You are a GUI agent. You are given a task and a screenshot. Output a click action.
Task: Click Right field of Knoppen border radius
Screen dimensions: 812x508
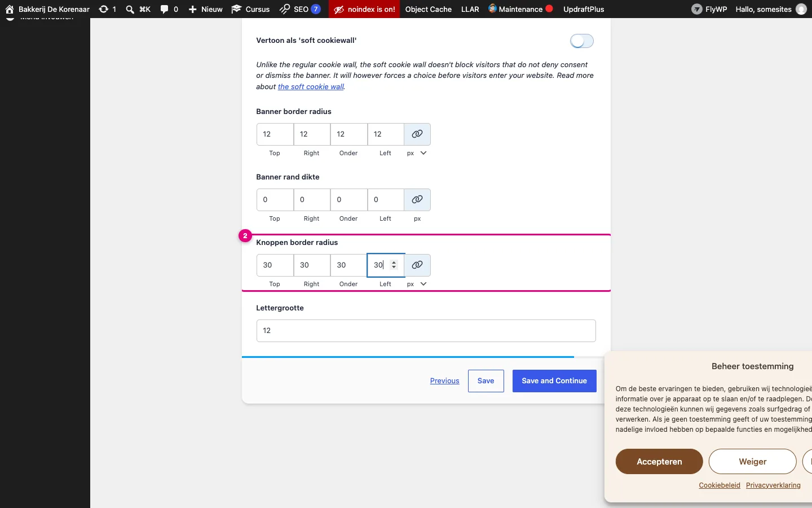click(312, 265)
